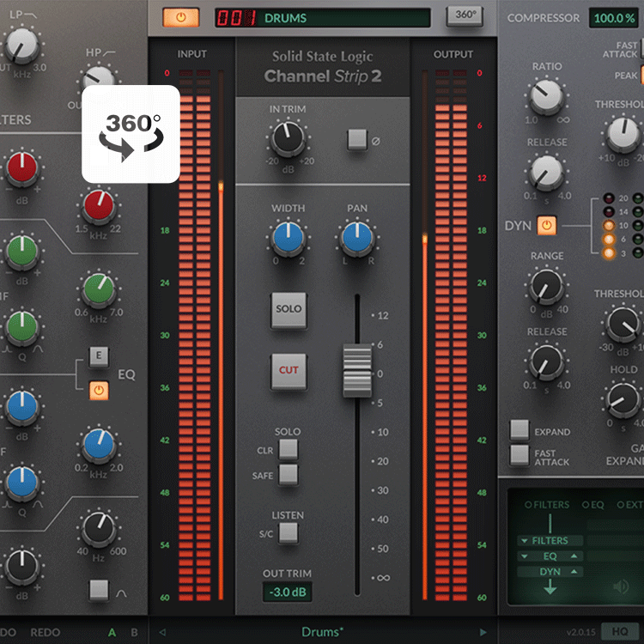
Task: Click the red CUT button
Action: 289,371
